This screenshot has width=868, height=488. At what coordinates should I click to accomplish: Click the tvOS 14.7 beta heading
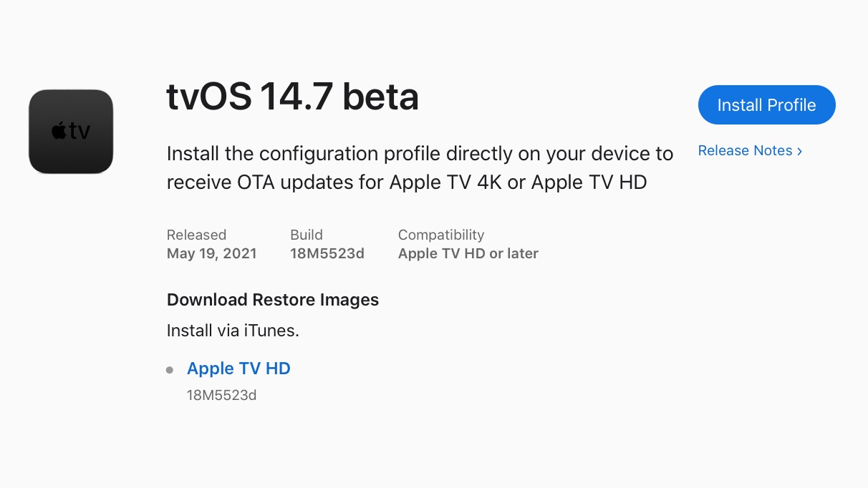coord(292,97)
